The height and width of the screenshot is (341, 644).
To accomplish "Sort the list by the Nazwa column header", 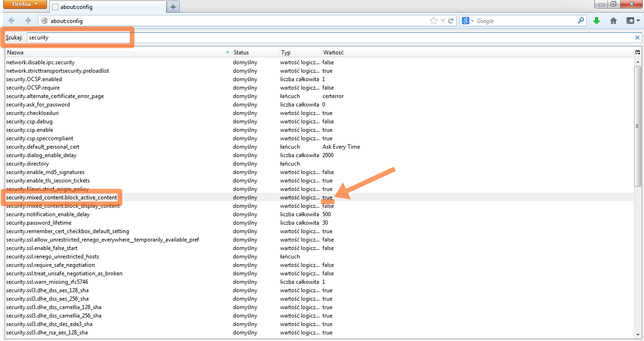I will [x=117, y=53].
